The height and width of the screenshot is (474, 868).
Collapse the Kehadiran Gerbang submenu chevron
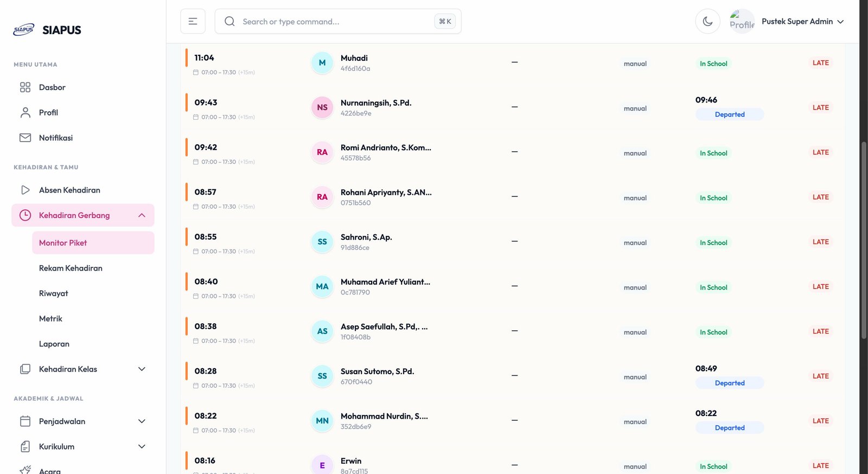pos(142,215)
